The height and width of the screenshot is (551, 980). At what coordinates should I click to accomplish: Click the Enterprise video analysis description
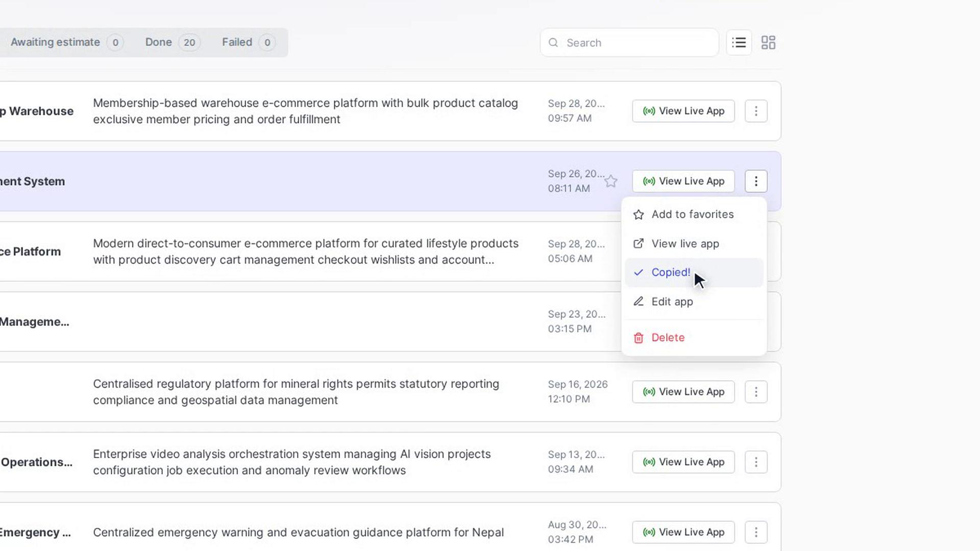tap(292, 462)
